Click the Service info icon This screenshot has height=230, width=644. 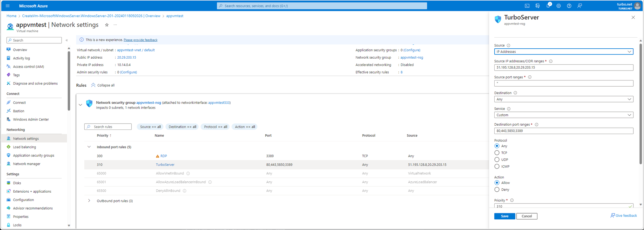point(509,109)
